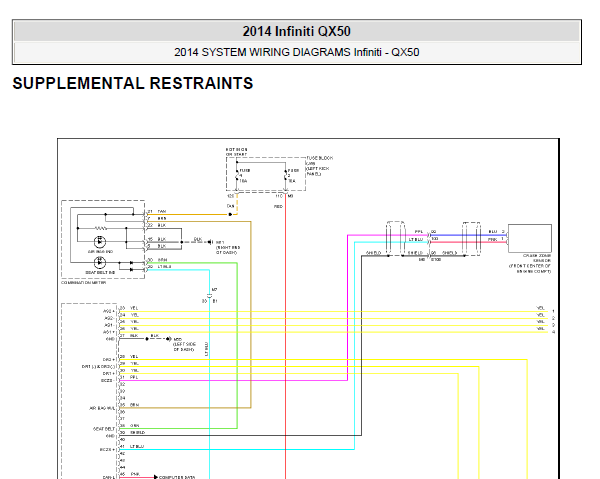Click the seat belt indicator lamp symbol
The image size is (600, 479).
(x=100, y=262)
